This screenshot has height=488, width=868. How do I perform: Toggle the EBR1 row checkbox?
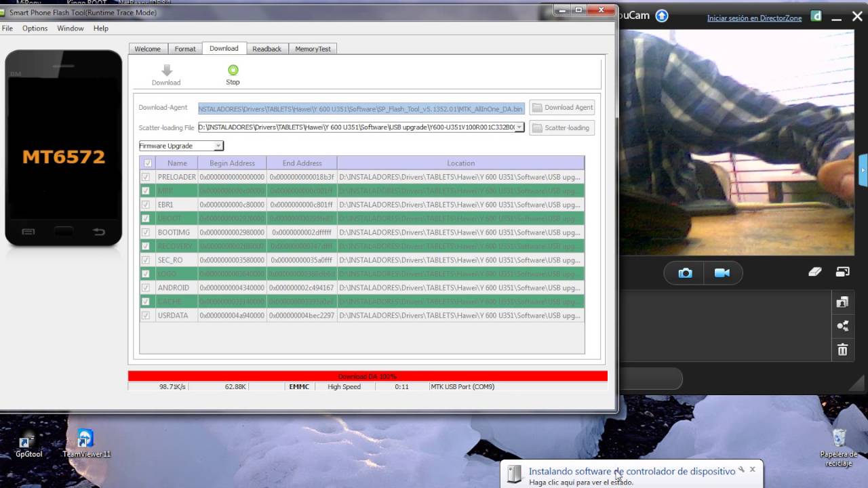(x=145, y=205)
